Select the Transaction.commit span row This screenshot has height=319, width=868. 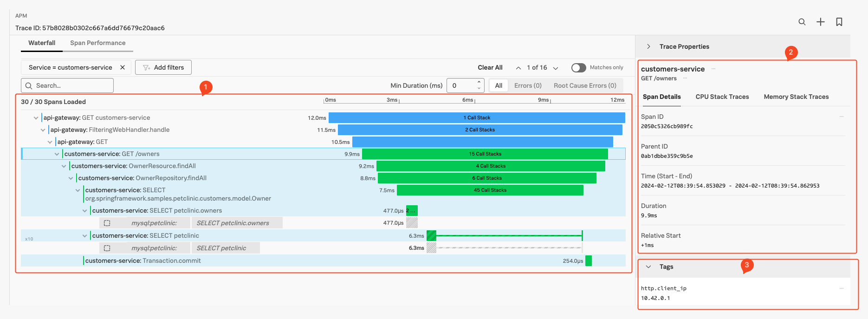coord(323,260)
